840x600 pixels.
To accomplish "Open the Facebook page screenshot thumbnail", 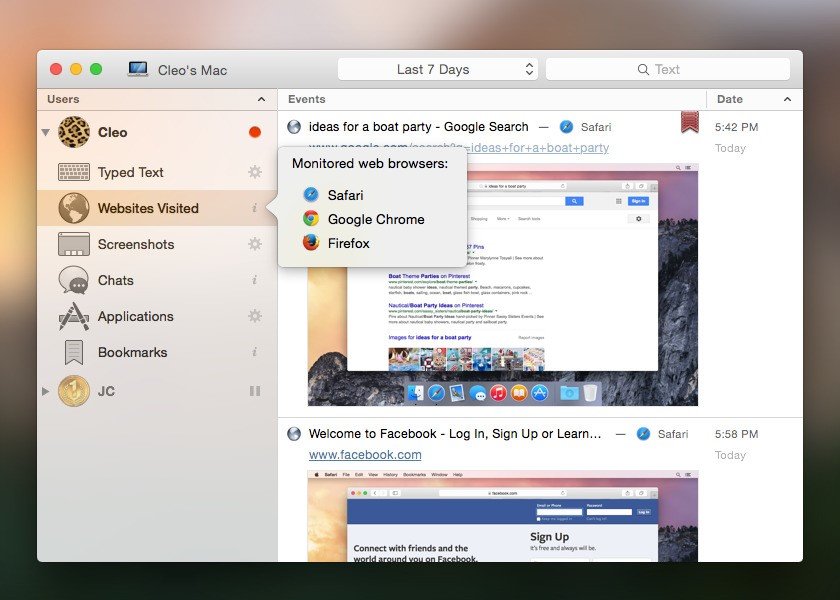I will [x=503, y=516].
